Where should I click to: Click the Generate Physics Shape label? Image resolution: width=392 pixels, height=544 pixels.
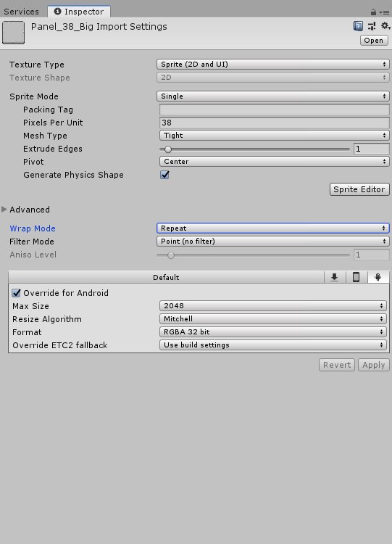pyautogui.click(x=73, y=175)
